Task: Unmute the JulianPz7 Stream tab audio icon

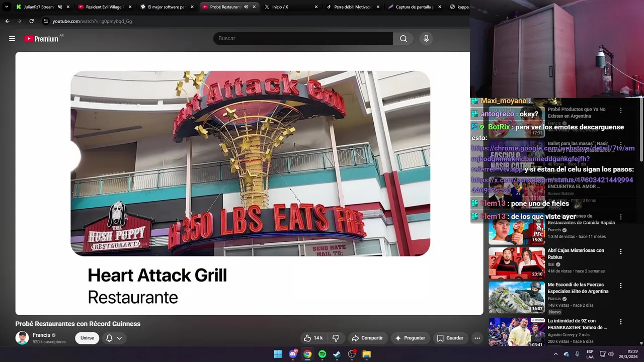Action: coord(59,7)
